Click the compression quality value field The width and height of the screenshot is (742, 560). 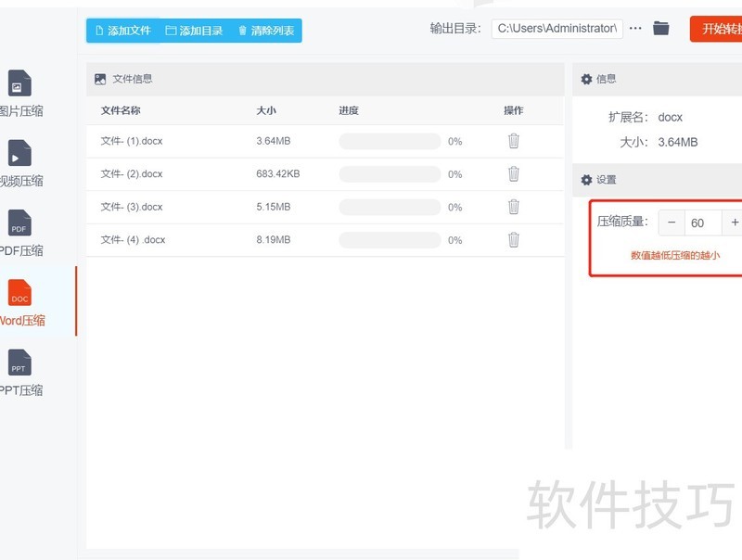(x=702, y=223)
